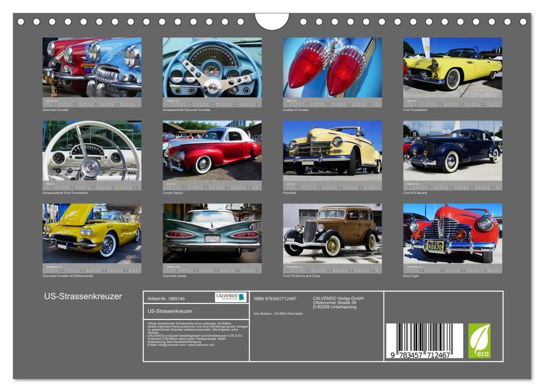544x392 pixels.
Task: Click the green eco leaf icon
Action: [x=479, y=341]
